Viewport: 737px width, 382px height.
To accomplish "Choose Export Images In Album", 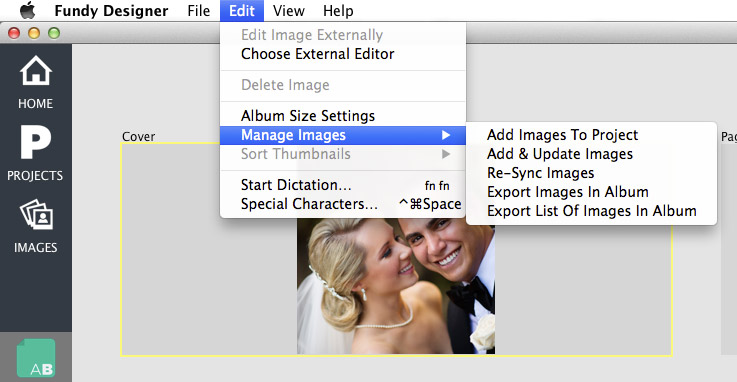I will tap(591, 192).
